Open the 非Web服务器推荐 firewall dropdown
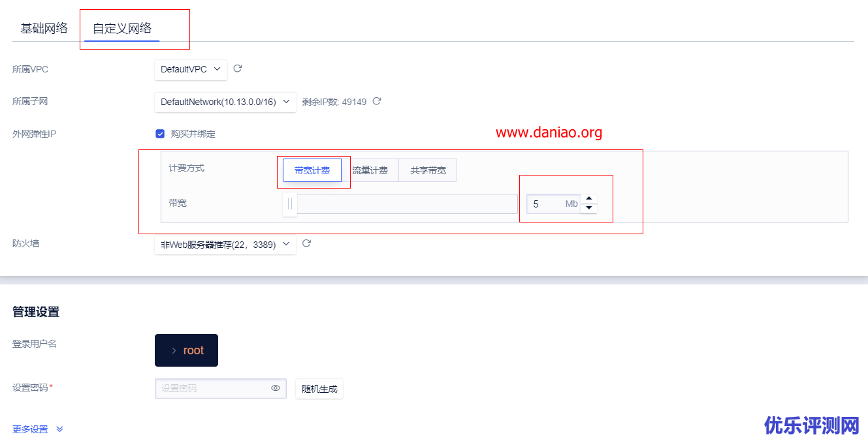 coord(225,243)
